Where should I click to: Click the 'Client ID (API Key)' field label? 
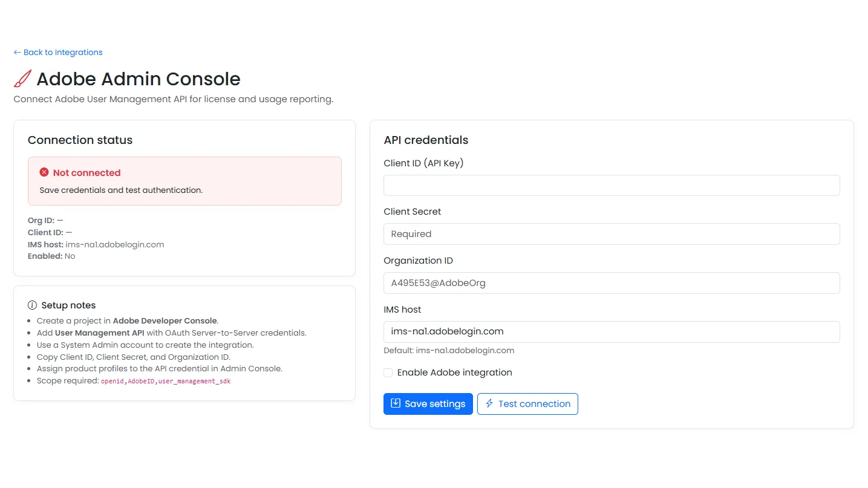coord(423,163)
